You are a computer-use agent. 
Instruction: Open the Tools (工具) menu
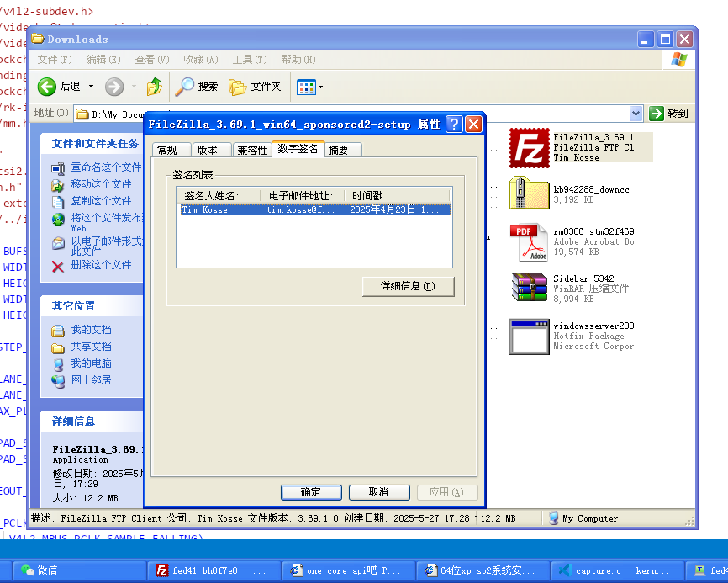pos(250,60)
